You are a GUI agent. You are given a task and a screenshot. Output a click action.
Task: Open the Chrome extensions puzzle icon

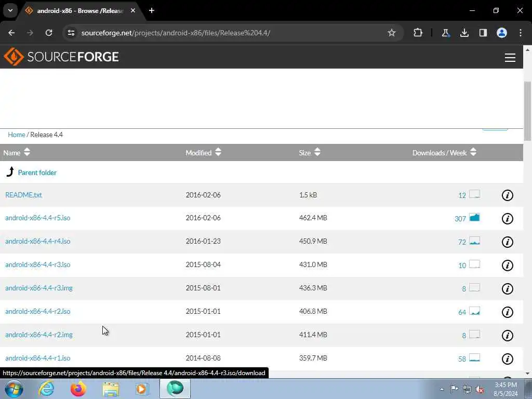click(x=418, y=33)
